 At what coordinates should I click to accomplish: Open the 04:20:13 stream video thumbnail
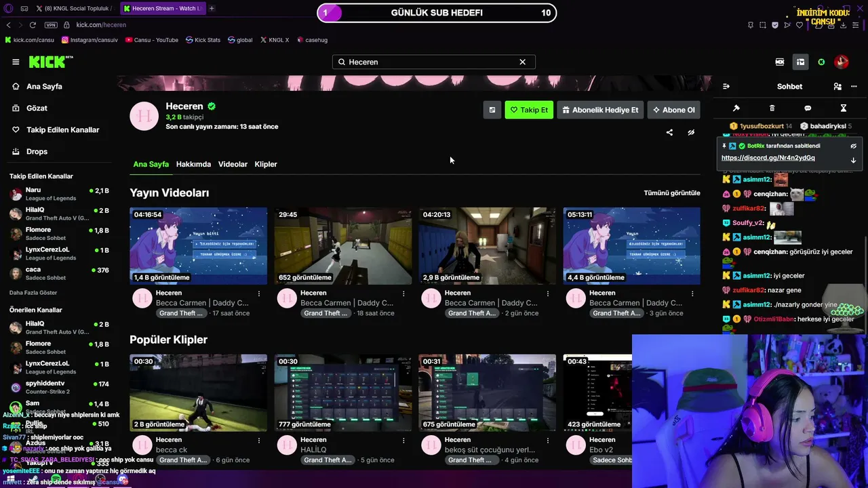point(488,246)
